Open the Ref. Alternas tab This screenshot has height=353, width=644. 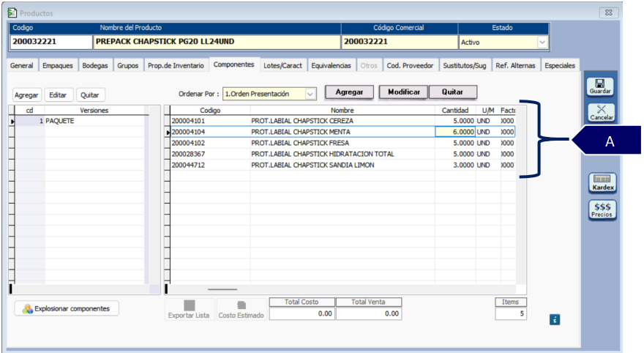point(515,65)
